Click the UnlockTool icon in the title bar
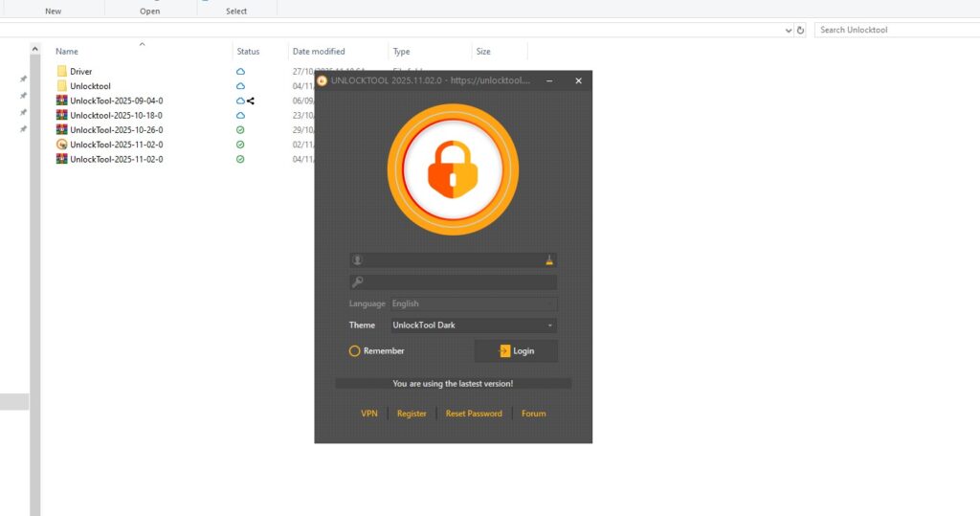 [x=323, y=81]
